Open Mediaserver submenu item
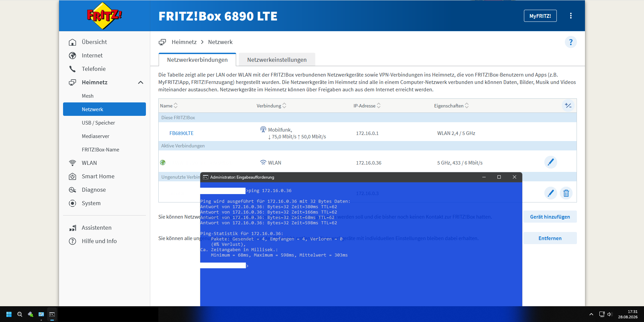The image size is (644, 322). pyautogui.click(x=96, y=136)
